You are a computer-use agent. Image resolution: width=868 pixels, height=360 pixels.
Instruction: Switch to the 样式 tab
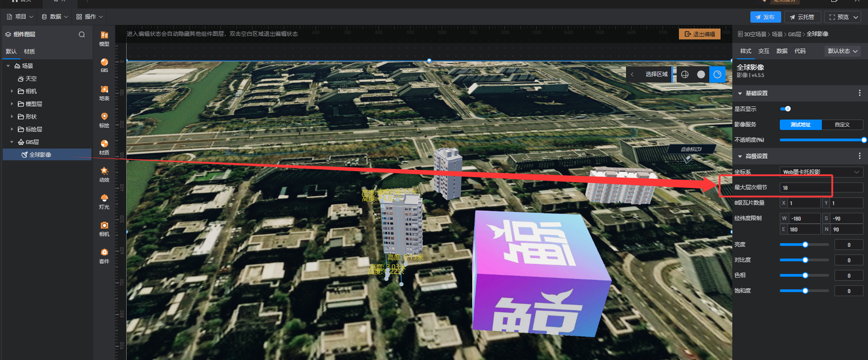[x=746, y=51]
